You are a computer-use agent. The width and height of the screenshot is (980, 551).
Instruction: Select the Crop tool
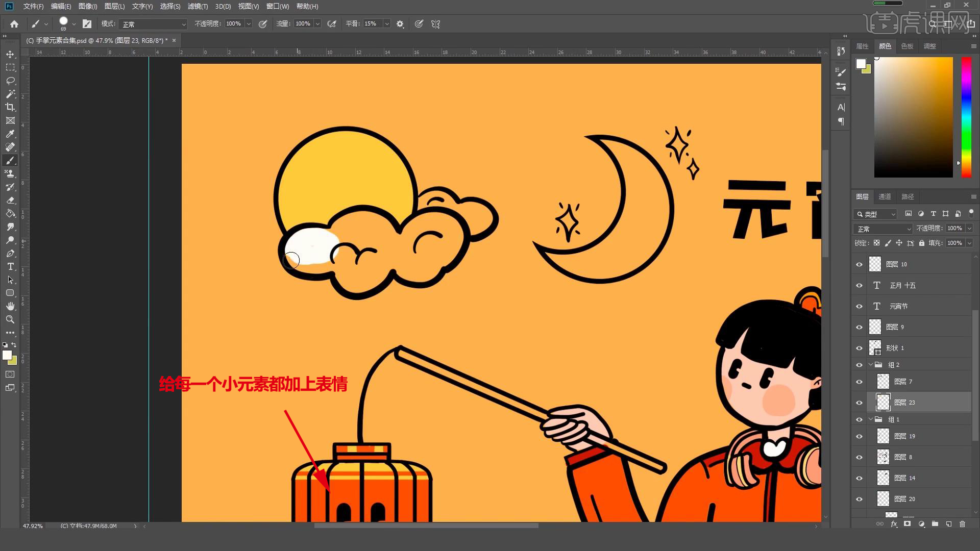10,107
